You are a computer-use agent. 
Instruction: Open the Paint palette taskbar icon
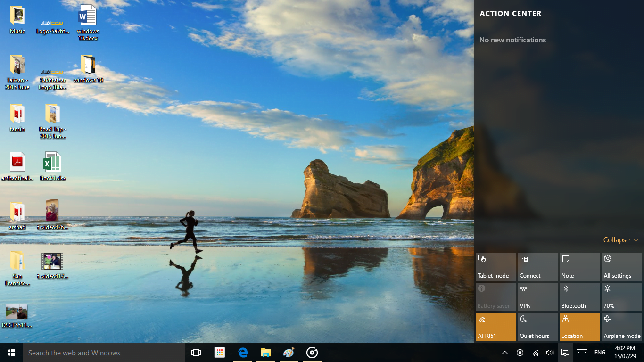(x=289, y=353)
